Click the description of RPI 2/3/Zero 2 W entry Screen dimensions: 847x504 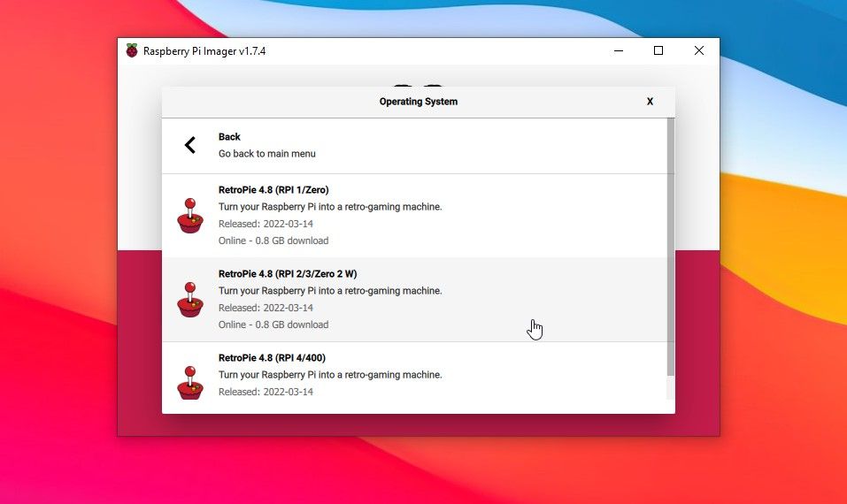pyautogui.click(x=329, y=291)
